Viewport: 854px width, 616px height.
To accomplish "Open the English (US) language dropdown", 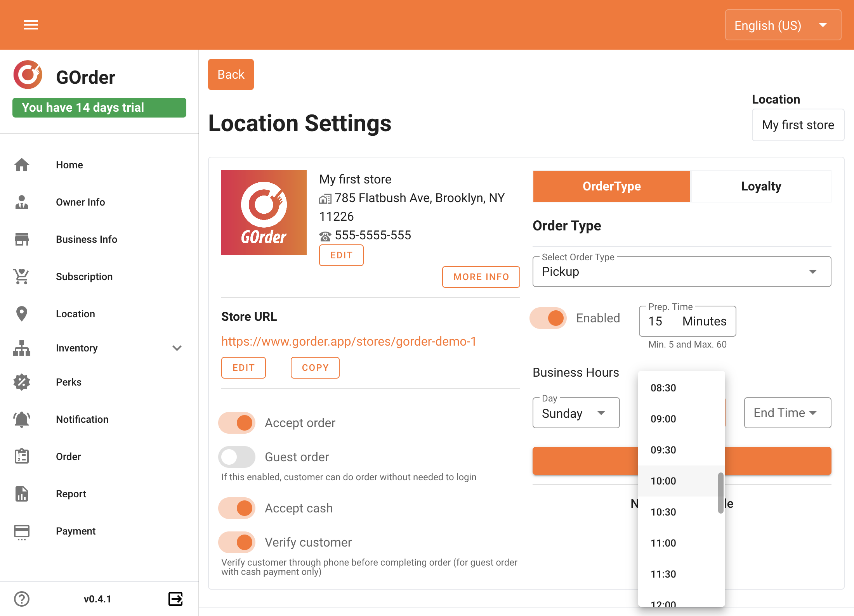I will click(783, 25).
